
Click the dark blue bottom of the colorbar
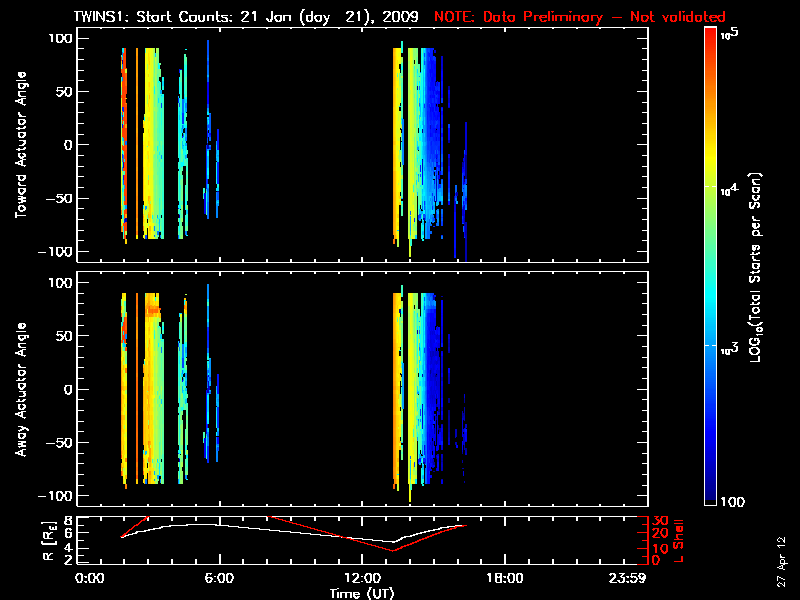tap(711, 500)
